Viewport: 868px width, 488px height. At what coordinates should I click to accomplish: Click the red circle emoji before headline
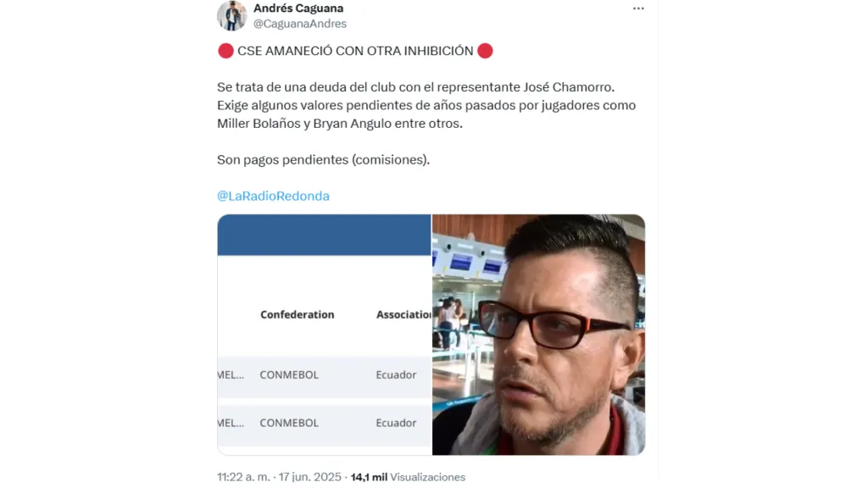point(225,51)
